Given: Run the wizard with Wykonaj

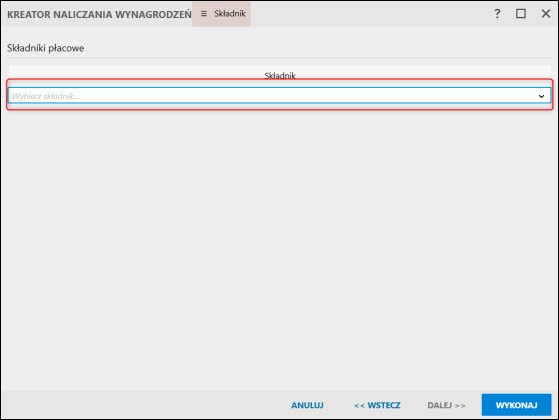Looking at the screenshot, I should coord(516,405).
